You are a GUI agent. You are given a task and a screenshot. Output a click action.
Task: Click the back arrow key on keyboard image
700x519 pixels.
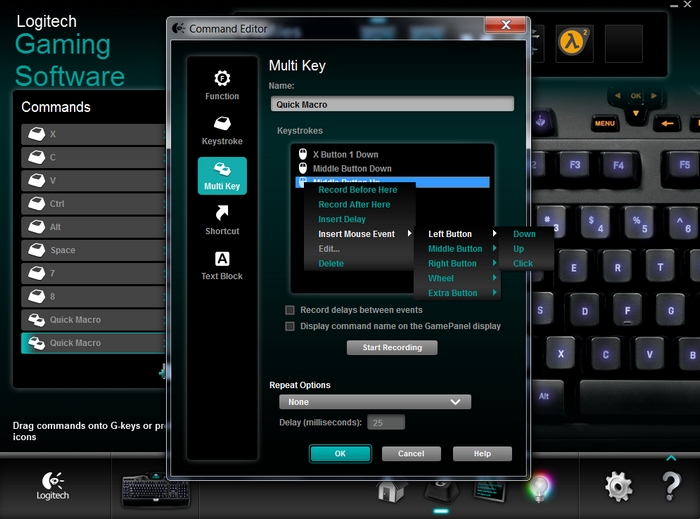(667, 123)
